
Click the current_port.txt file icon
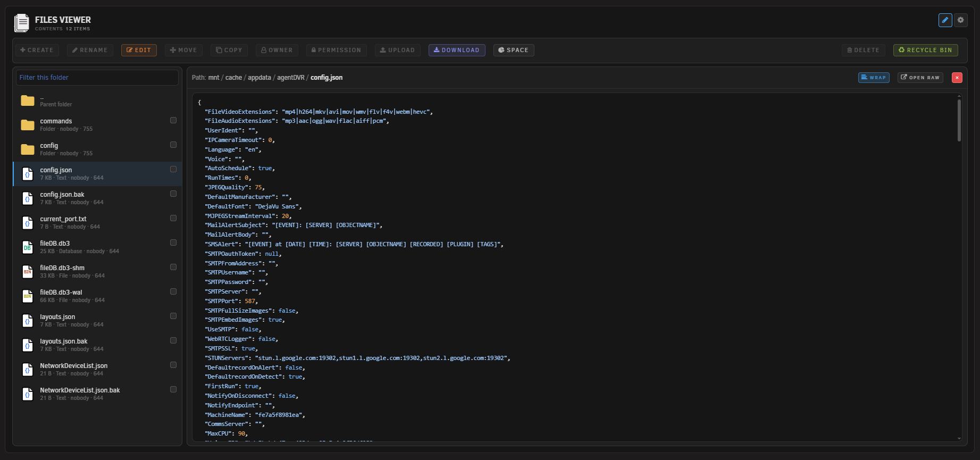click(x=28, y=223)
